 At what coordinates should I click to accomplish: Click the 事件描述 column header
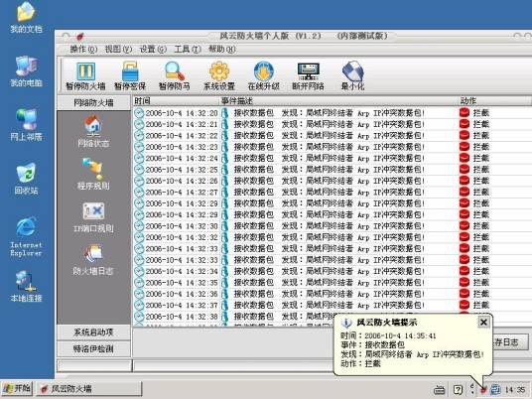click(338, 101)
